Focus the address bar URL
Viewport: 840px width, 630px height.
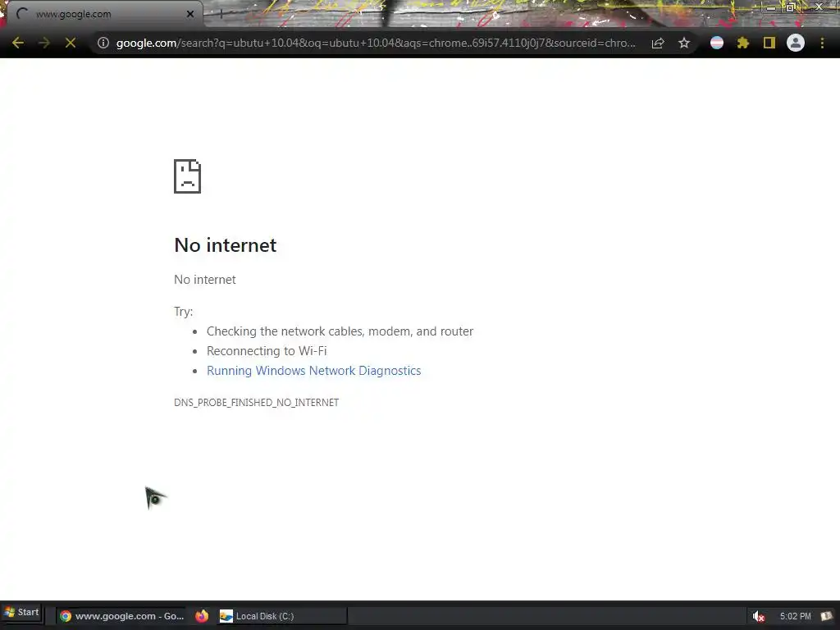point(376,43)
